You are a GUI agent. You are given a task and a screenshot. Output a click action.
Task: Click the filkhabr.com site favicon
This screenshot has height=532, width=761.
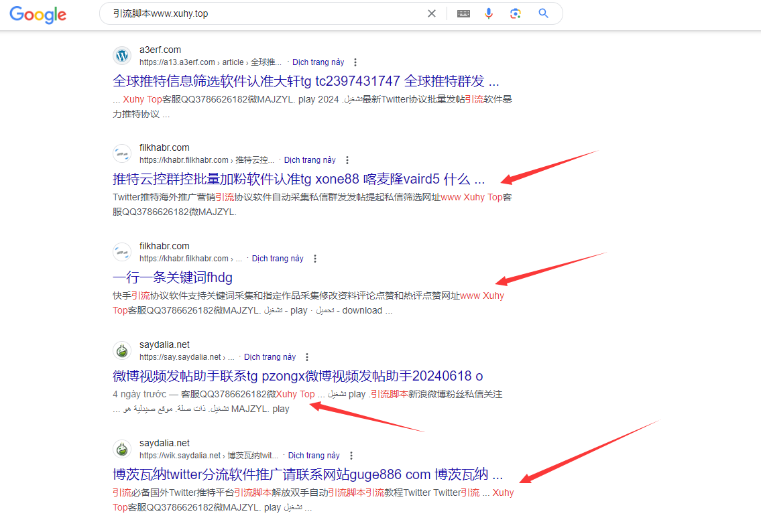121,153
